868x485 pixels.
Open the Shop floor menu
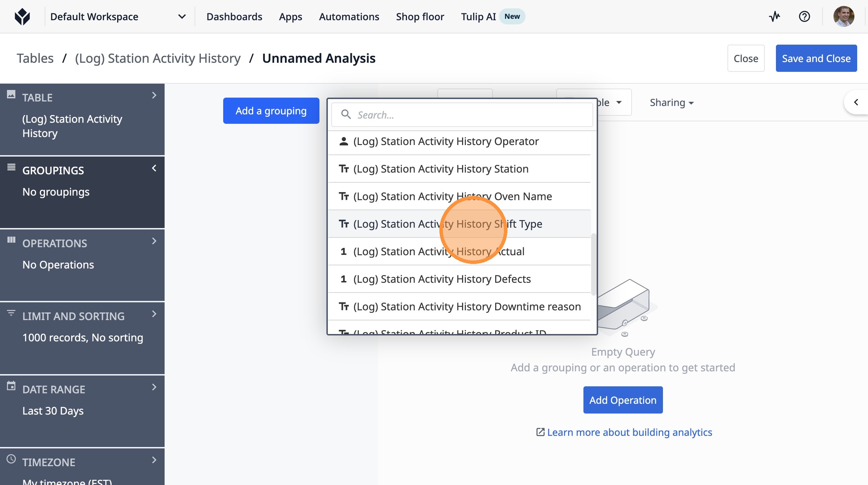tap(420, 17)
